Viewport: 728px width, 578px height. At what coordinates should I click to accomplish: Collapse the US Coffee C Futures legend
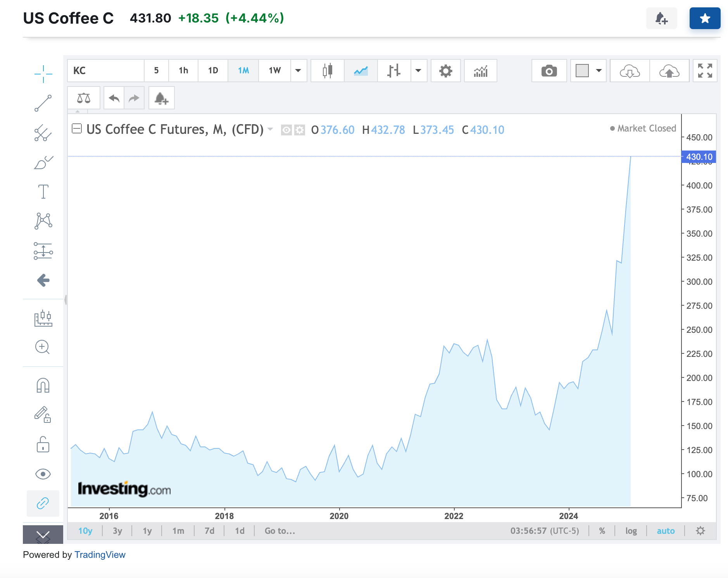click(x=77, y=129)
